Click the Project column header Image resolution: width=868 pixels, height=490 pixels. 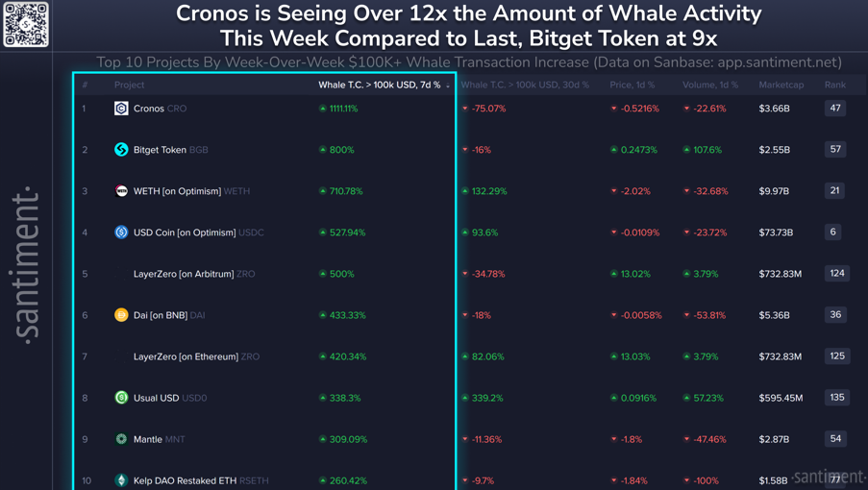click(x=129, y=85)
